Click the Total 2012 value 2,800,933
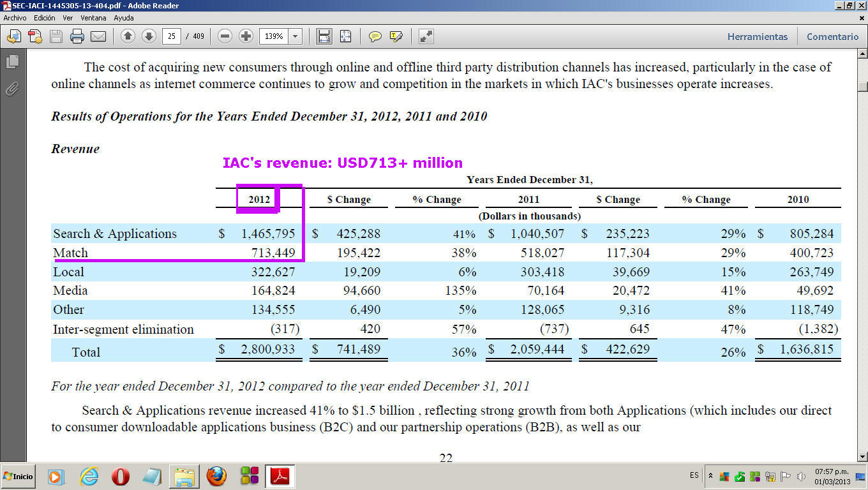This screenshot has height=490, width=868. [268, 350]
